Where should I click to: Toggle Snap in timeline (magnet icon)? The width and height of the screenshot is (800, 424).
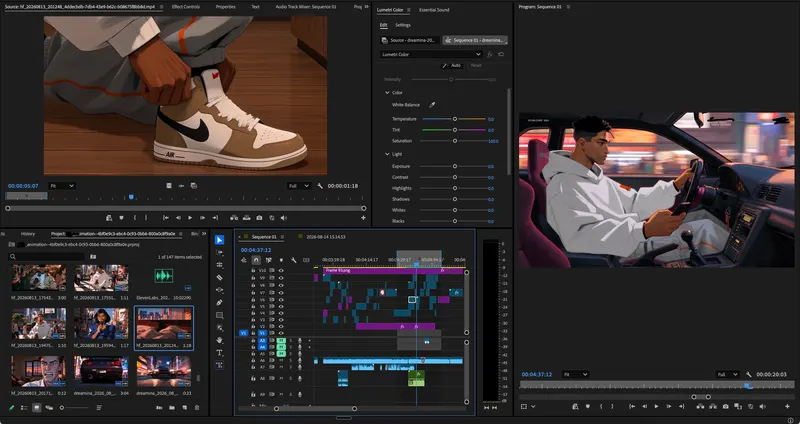pyautogui.click(x=256, y=260)
